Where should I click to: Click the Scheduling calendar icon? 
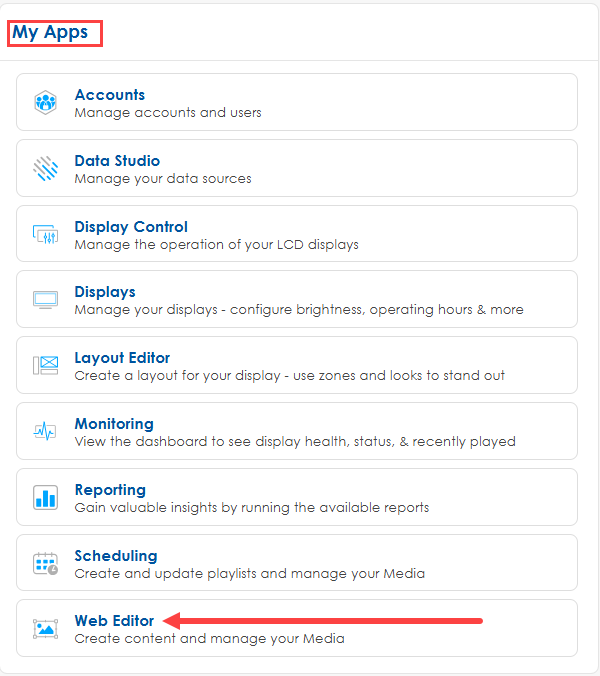[45, 564]
